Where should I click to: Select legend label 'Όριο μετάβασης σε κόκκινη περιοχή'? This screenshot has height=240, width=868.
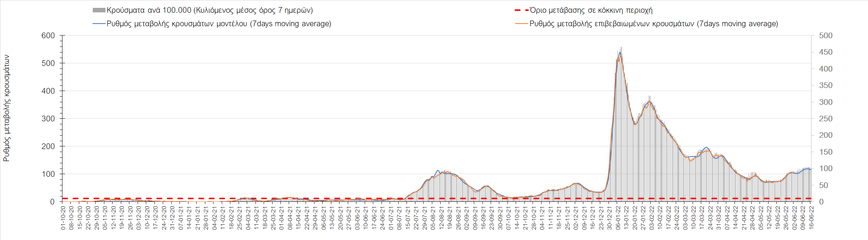pyautogui.click(x=591, y=10)
